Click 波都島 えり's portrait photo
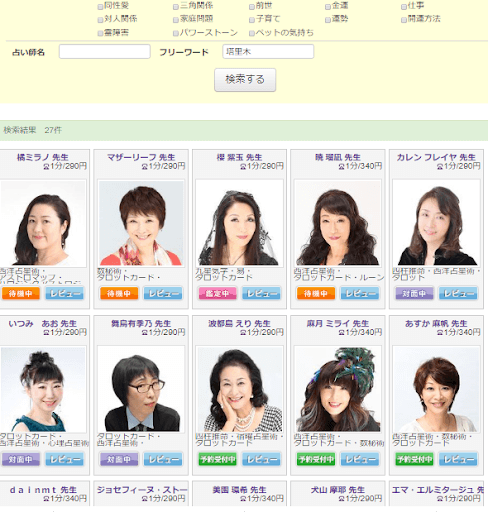The height and width of the screenshot is (512, 488). [239, 389]
